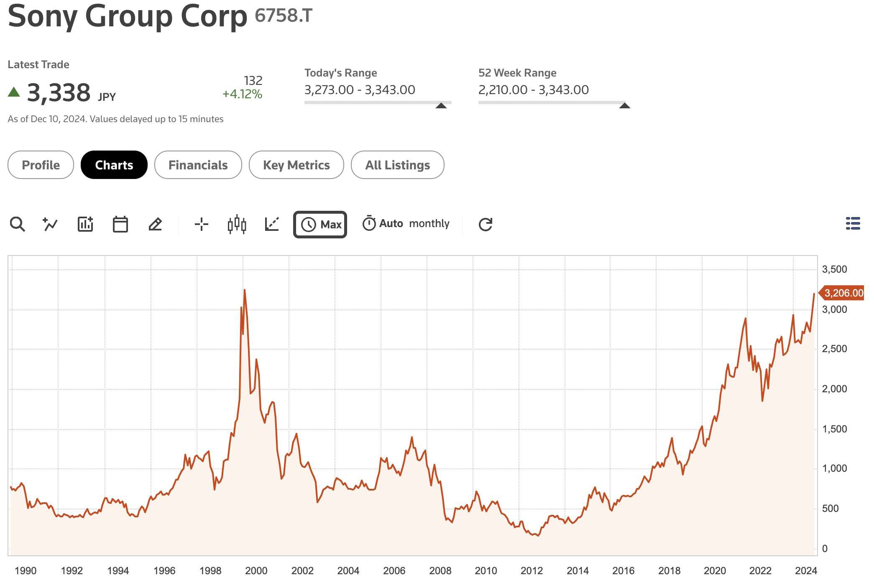Click the All Listings button
This screenshot has width=874, height=588.
pos(398,165)
